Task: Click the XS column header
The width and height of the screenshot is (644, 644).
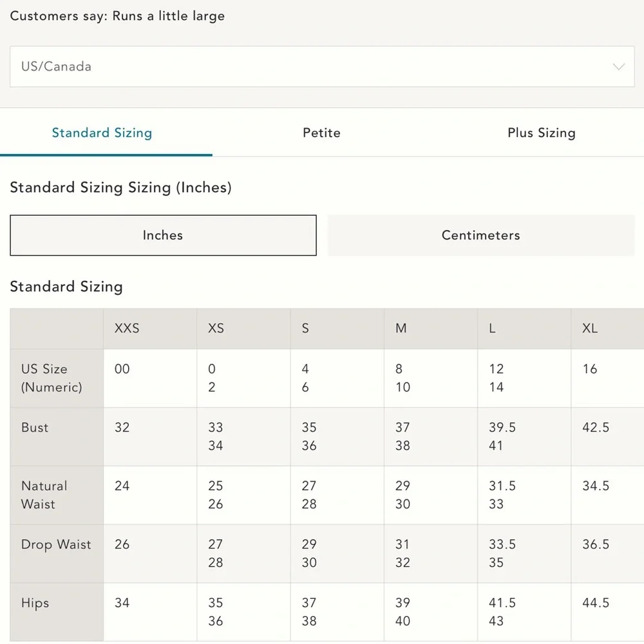Action: pyautogui.click(x=216, y=328)
